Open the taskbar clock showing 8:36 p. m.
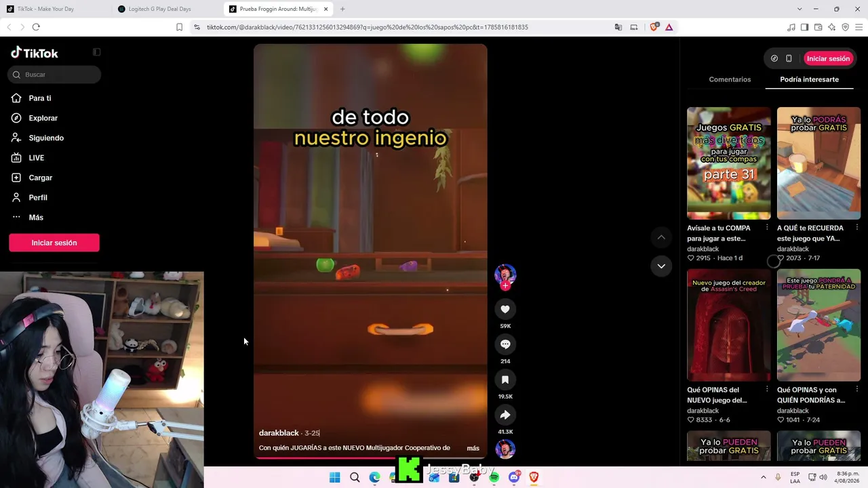Image resolution: width=868 pixels, height=488 pixels. tap(848, 477)
